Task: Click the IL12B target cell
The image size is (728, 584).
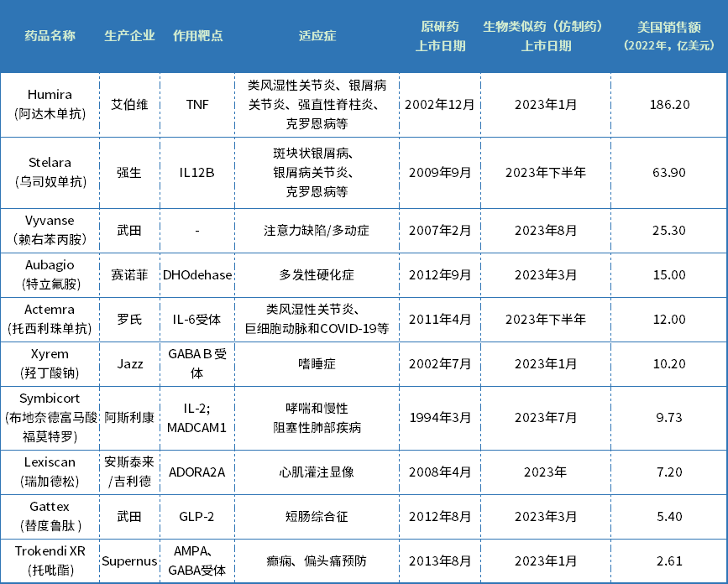Action: (196, 173)
